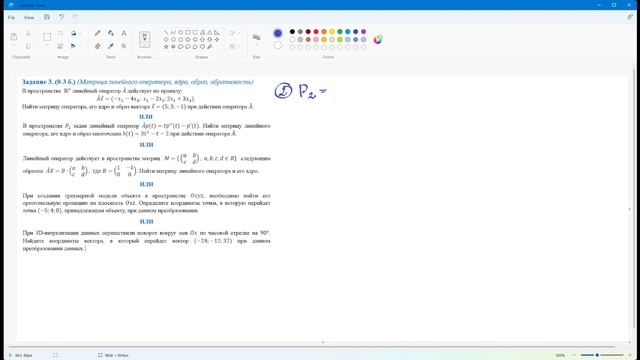
Task: Open the shape Outline dropdown
Action: (x=234, y=33)
